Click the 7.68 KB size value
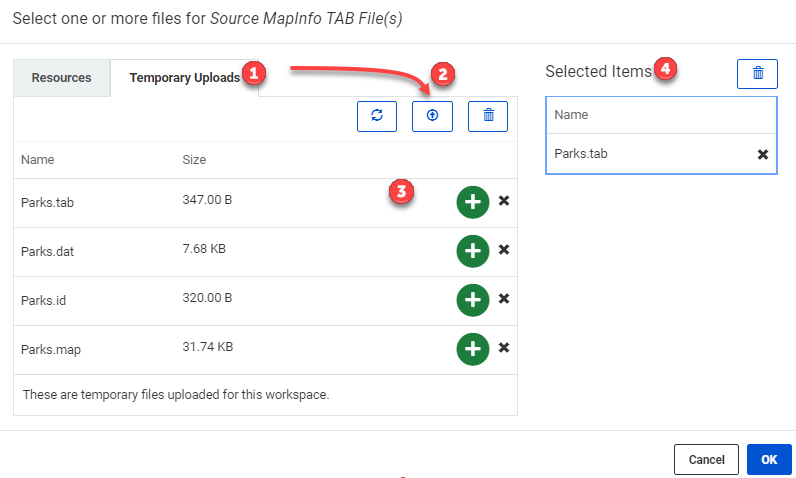 [x=204, y=249]
